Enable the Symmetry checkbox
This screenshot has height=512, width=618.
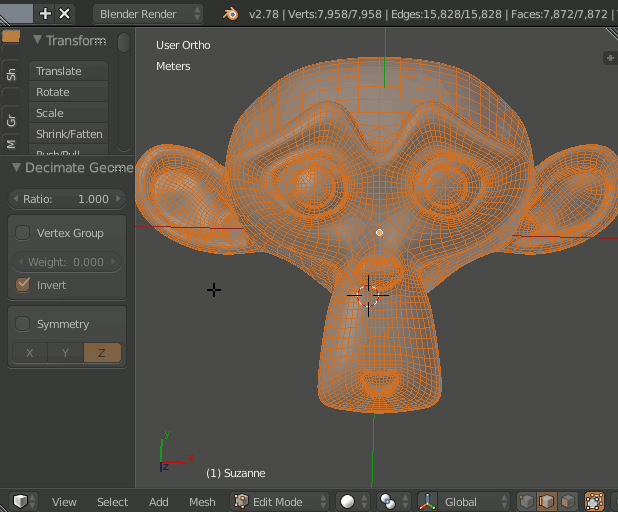point(22,324)
